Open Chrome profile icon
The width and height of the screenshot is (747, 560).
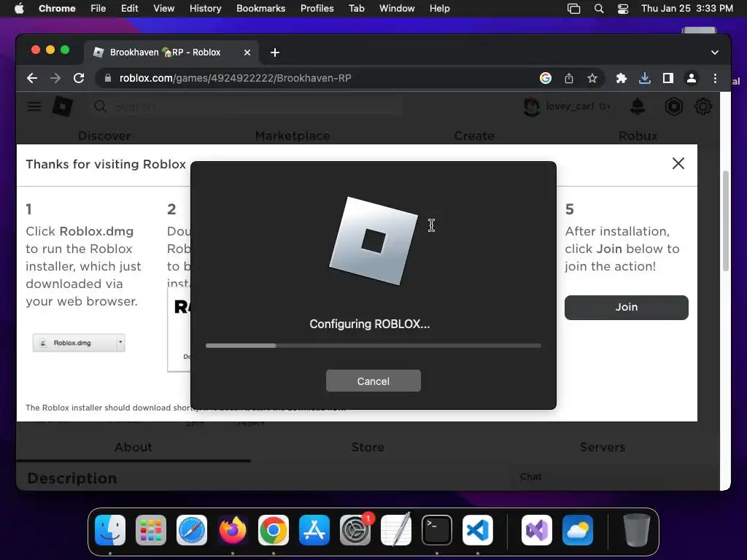click(692, 78)
